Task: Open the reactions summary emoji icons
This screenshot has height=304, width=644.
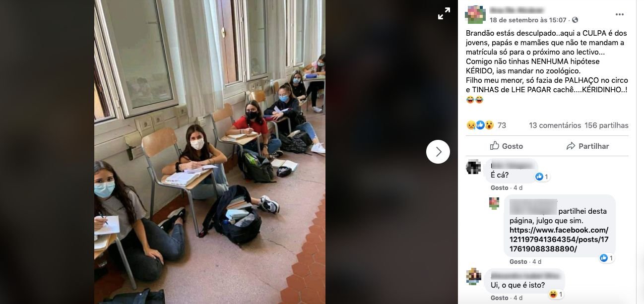Action: pos(480,125)
